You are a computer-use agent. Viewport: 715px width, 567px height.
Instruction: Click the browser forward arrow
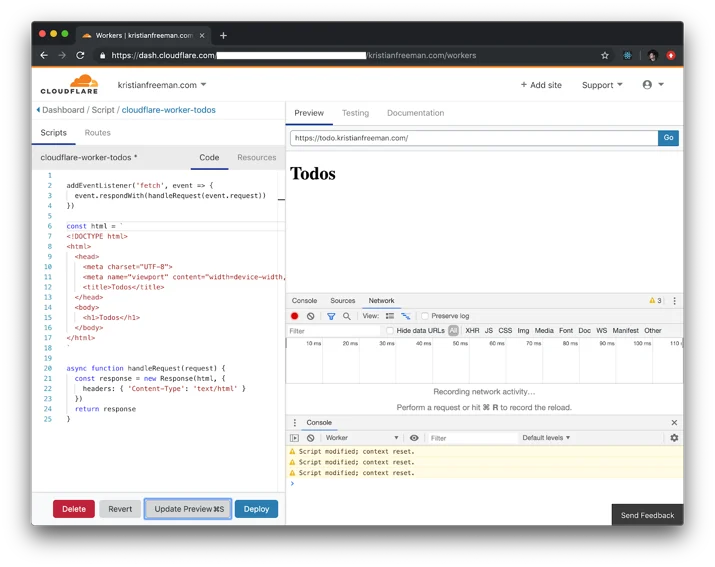click(62, 55)
